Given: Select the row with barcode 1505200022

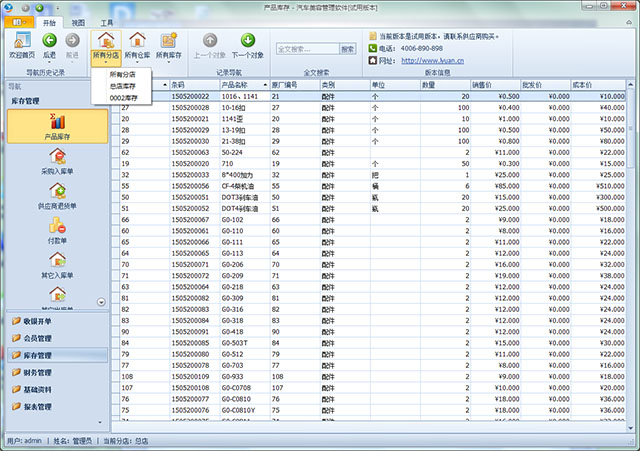Looking at the screenshot, I should pyautogui.click(x=368, y=96).
